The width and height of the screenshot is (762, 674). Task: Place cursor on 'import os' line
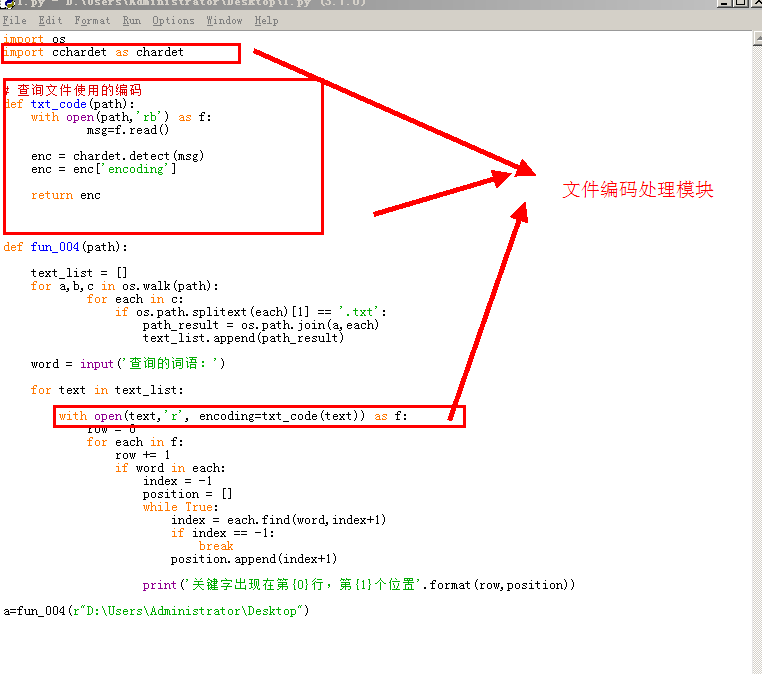[x=34, y=39]
